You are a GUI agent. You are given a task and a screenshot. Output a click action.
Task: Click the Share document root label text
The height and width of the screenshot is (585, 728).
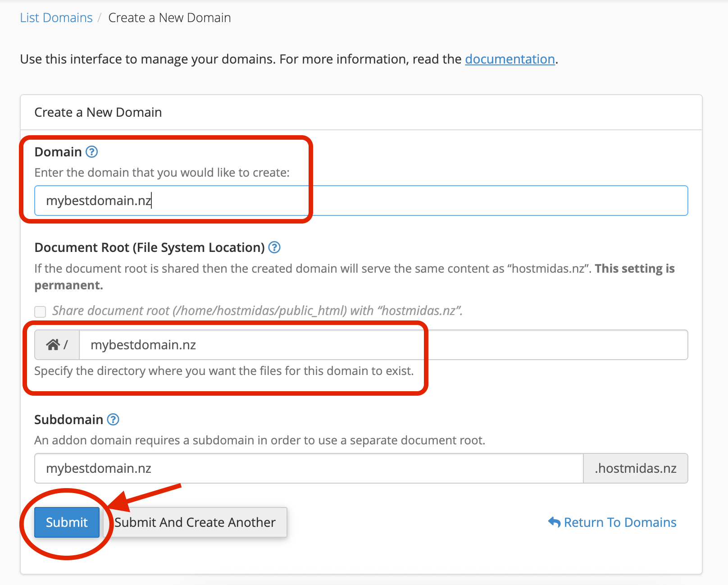pos(258,311)
